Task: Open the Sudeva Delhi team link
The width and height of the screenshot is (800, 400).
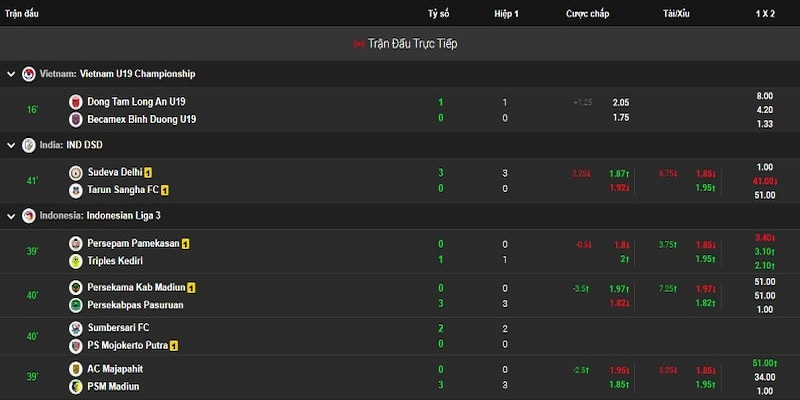Action: (x=115, y=172)
